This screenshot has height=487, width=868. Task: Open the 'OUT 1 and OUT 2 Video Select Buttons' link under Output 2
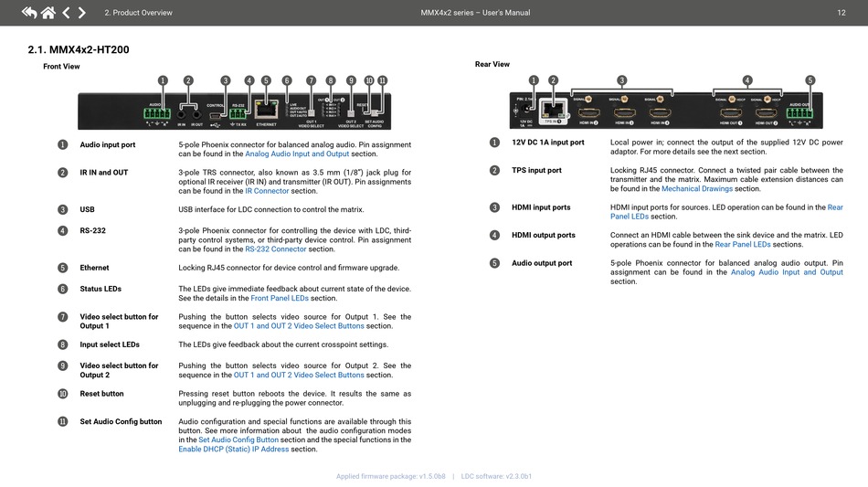click(299, 375)
